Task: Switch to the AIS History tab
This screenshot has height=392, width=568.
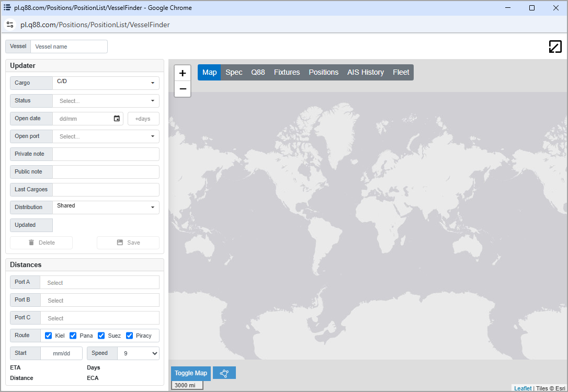Action: pos(366,73)
